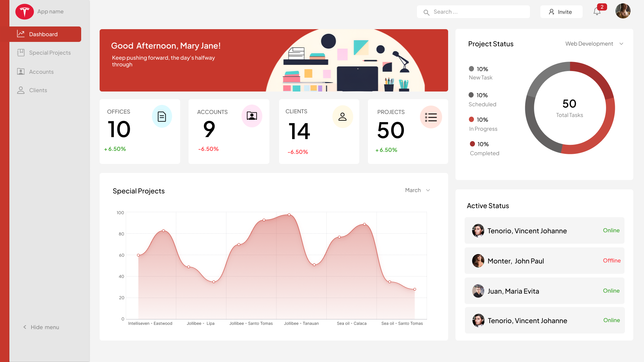Viewport: 644px width, 362px height.
Task: Open the Dashboard section from sidebar
Action: [x=43, y=34]
